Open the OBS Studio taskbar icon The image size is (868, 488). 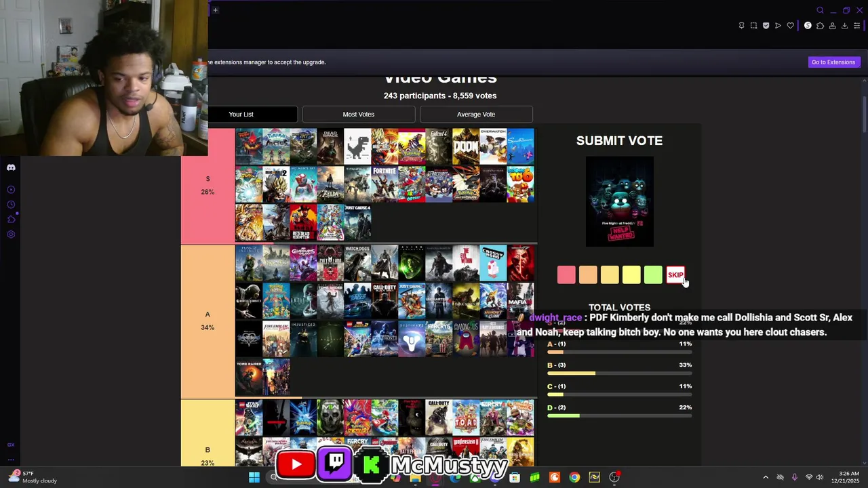[614, 477]
